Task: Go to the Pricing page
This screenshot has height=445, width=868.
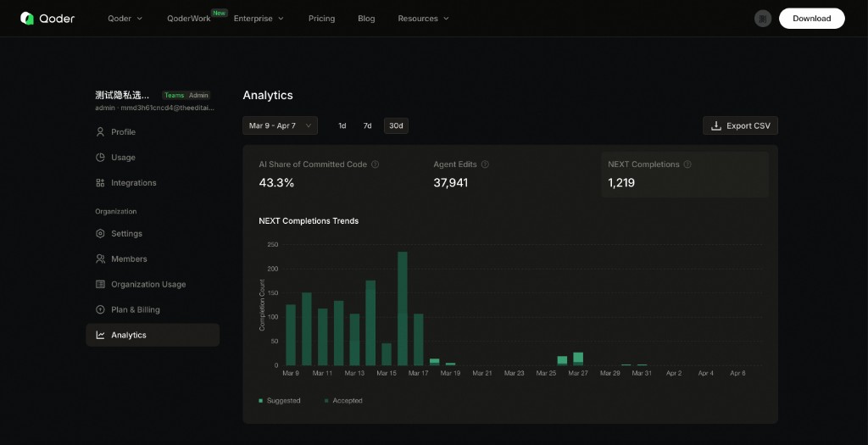Action: [321, 19]
